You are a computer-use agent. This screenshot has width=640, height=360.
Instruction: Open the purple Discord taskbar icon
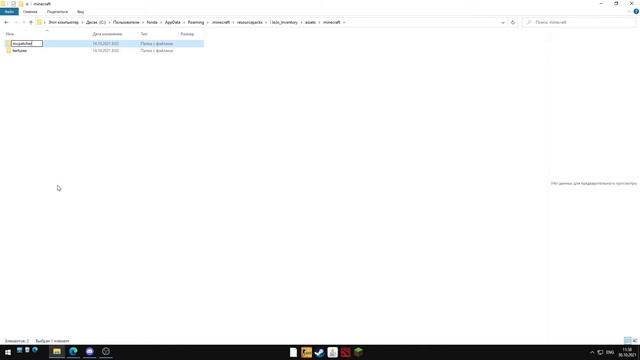pos(90,352)
